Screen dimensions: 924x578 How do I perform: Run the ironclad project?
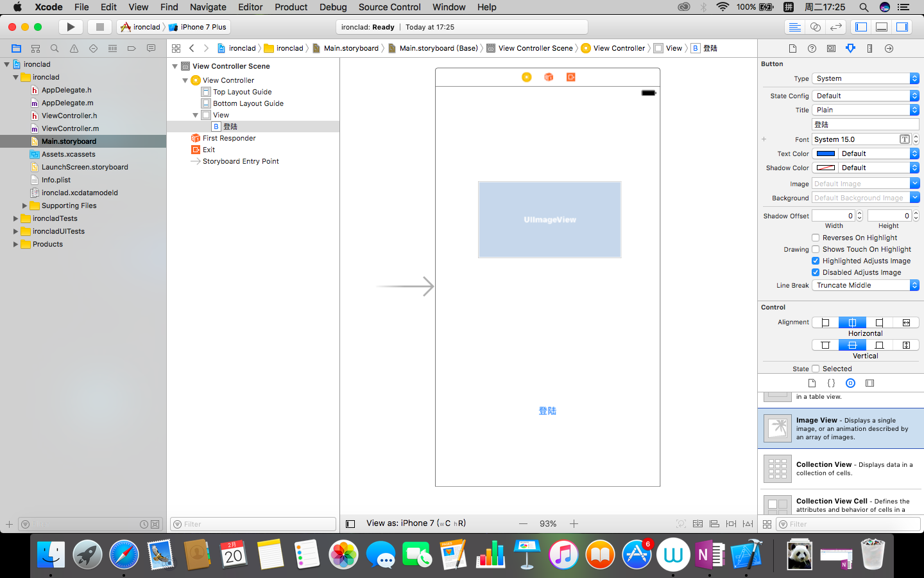71,27
